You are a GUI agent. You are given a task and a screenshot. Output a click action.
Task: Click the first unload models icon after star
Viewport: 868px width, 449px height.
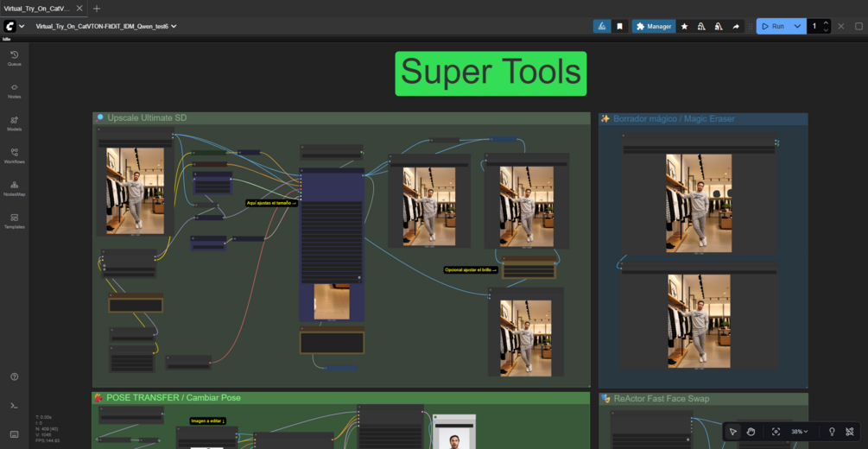[x=701, y=26]
